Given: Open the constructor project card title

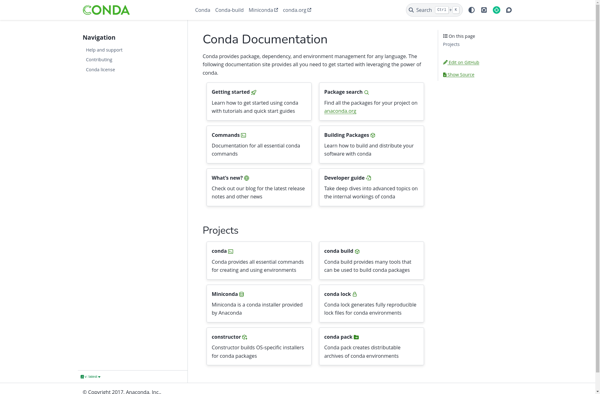Looking at the screenshot, I should [226, 337].
